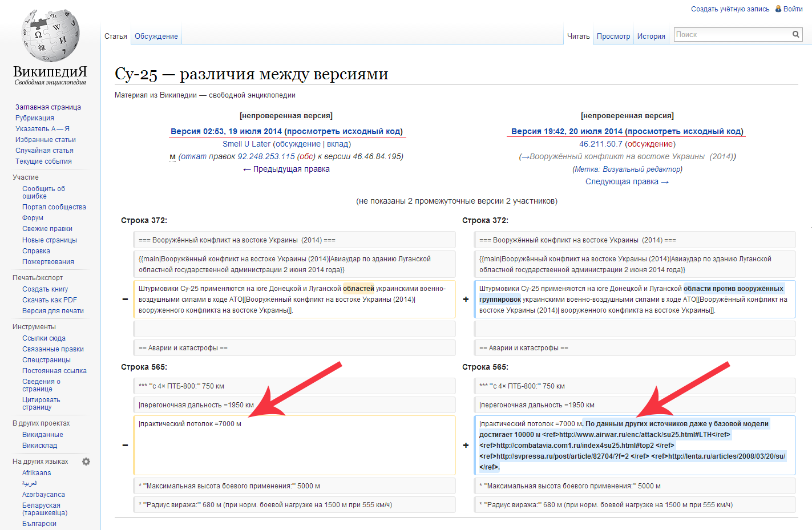Click the user icon beside Войти
Viewport: 812px width, 530px height.
coord(778,9)
